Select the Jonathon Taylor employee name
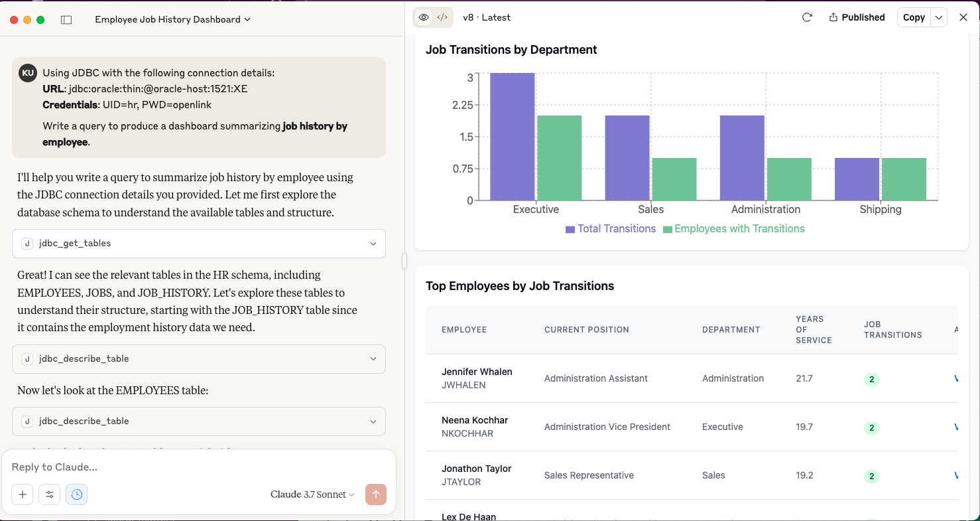Screen dimensions: 980x521 pos(477,469)
